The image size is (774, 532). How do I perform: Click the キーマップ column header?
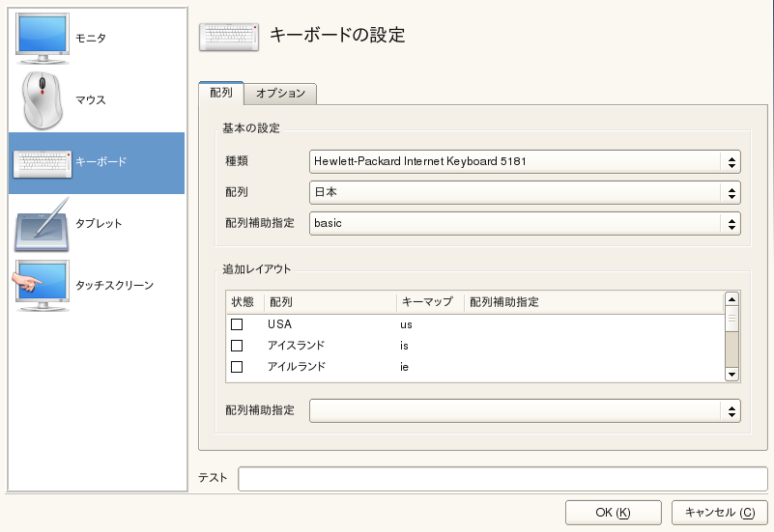[x=428, y=302]
